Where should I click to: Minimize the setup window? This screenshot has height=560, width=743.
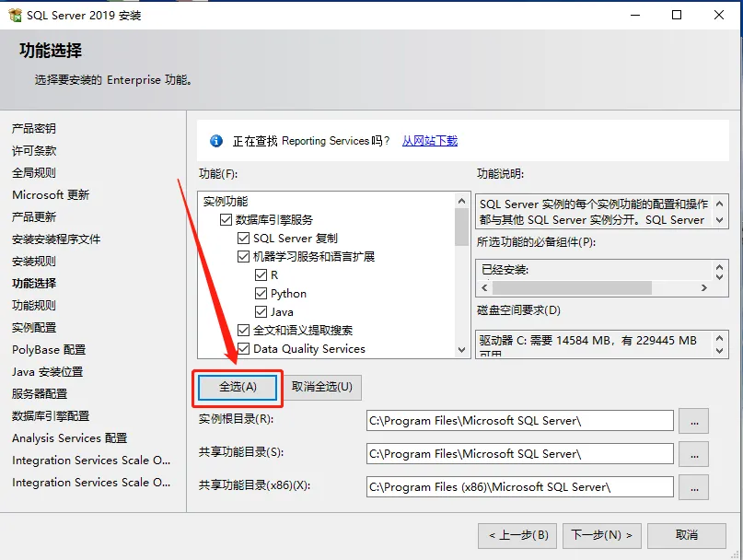pos(635,15)
